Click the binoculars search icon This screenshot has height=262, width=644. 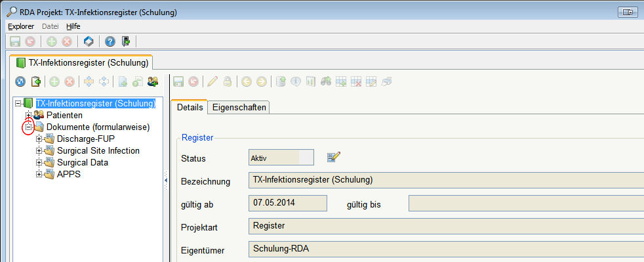326,82
